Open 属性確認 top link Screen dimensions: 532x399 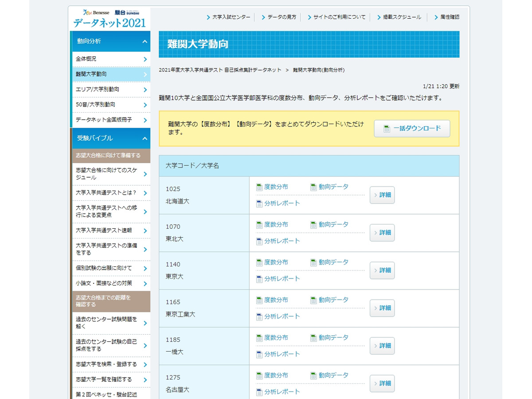[447, 17]
